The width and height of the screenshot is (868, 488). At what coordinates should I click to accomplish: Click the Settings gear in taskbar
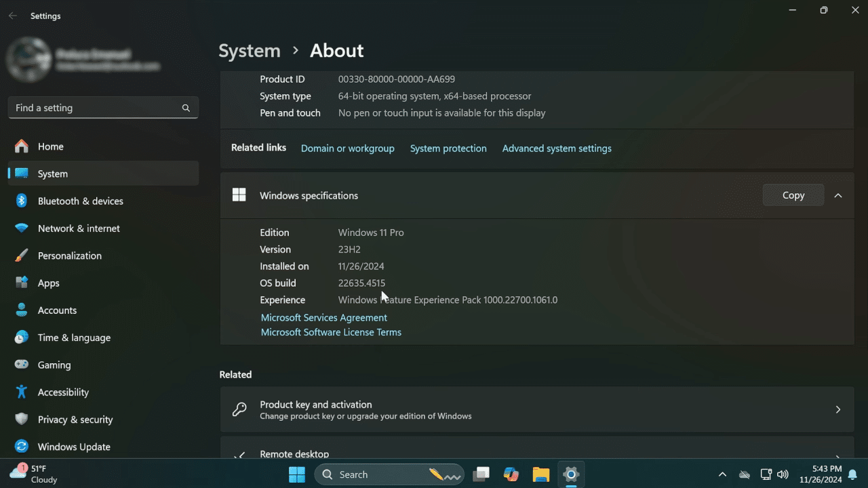pos(571,474)
